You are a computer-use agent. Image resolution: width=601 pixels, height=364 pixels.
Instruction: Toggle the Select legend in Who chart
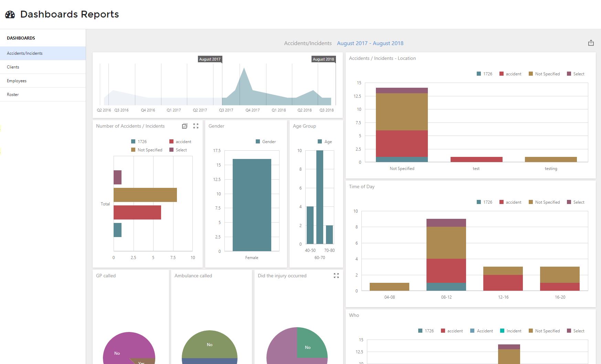(576, 331)
